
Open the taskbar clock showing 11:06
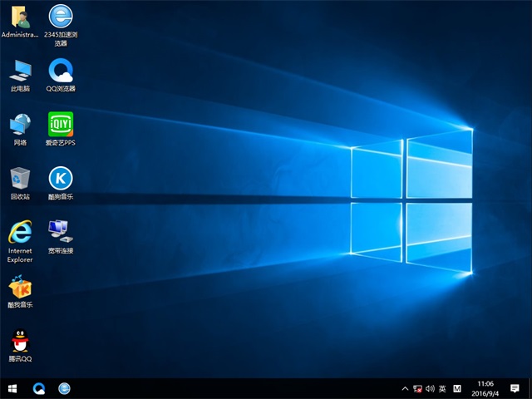pos(485,388)
